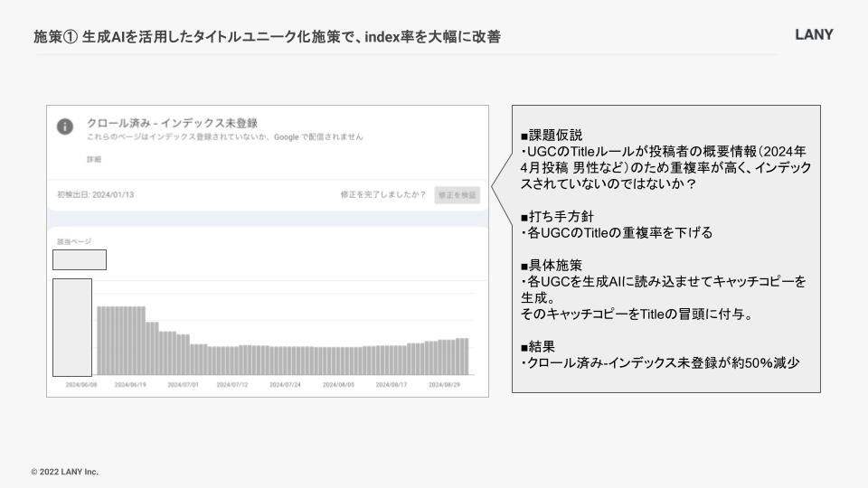Click the Google で配信されません description line
This screenshot has width=868, height=488.
[225, 136]
